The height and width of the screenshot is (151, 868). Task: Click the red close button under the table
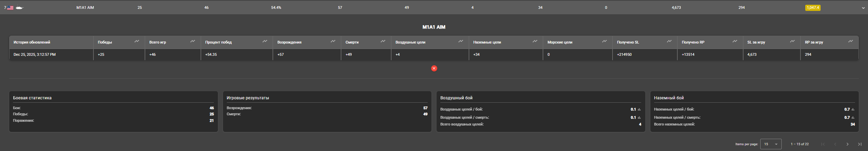[x=434, y=68]
